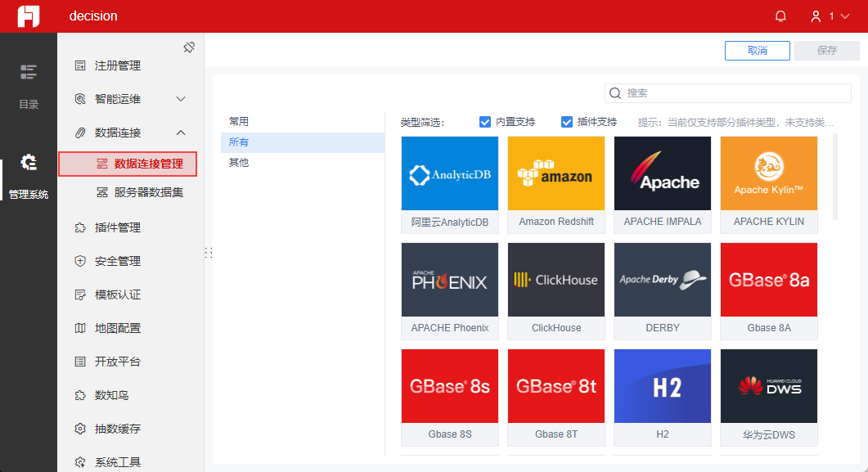868x472 pixels.
Task: Uncheck the 插件支持 checkbox
Action: [x=567, y=122]
